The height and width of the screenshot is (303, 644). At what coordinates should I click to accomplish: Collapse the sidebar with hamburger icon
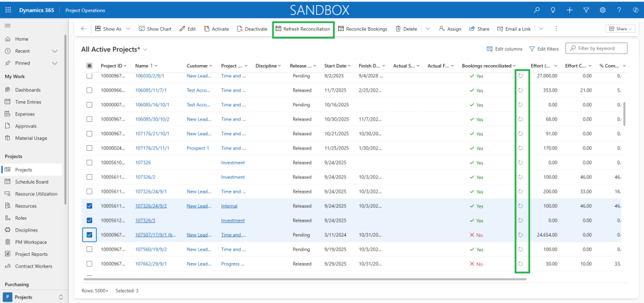(7, 26)
